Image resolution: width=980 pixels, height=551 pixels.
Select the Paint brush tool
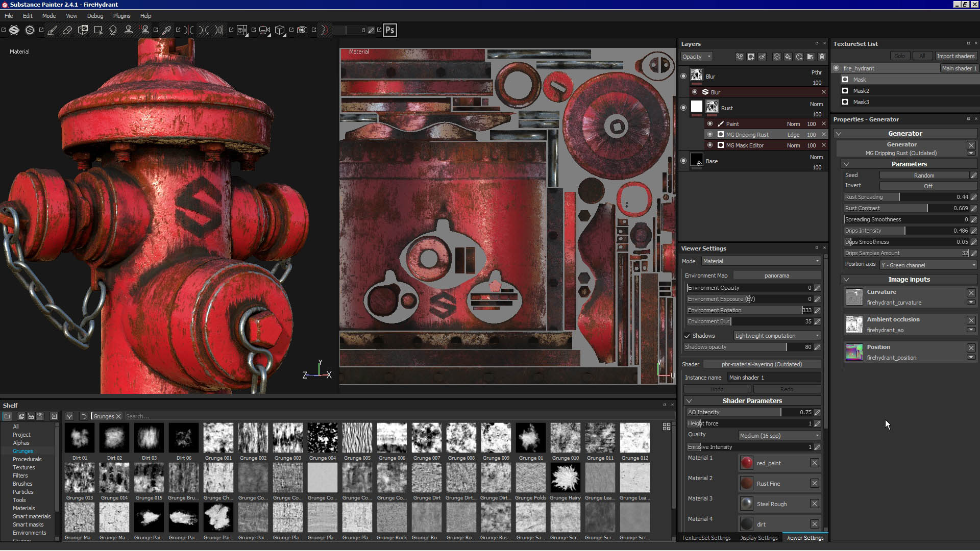click(x=52, y=30)
